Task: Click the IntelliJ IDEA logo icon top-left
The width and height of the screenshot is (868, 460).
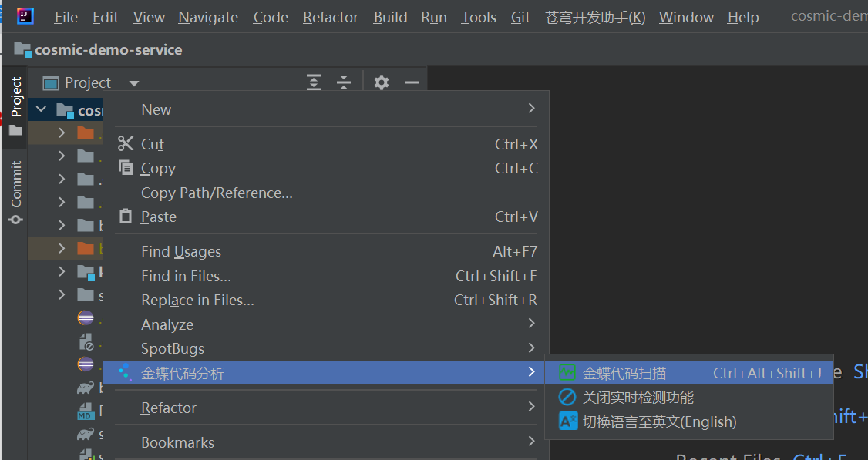Action: [24, 15]
